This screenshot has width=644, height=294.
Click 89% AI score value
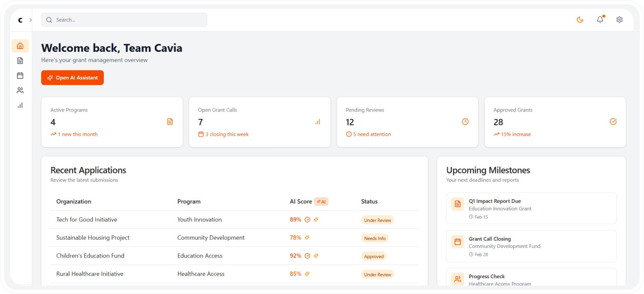(x=296, y=219)
